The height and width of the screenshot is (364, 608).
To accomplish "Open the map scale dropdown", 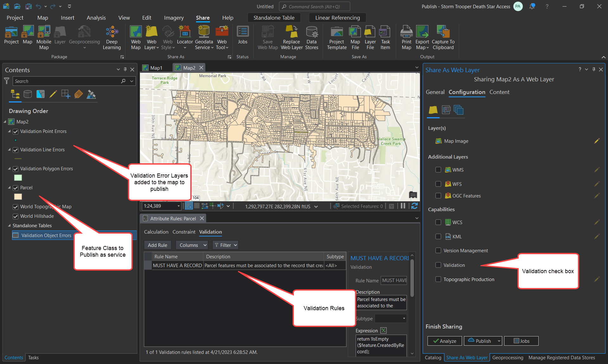I will 179,206.
